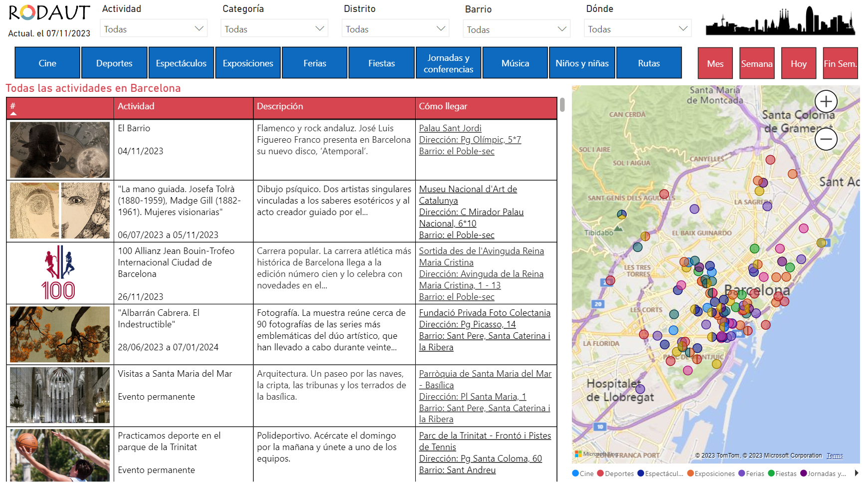Click the El Barrio activity cell
Screen dimensions: 868x483
click(183, 150)
